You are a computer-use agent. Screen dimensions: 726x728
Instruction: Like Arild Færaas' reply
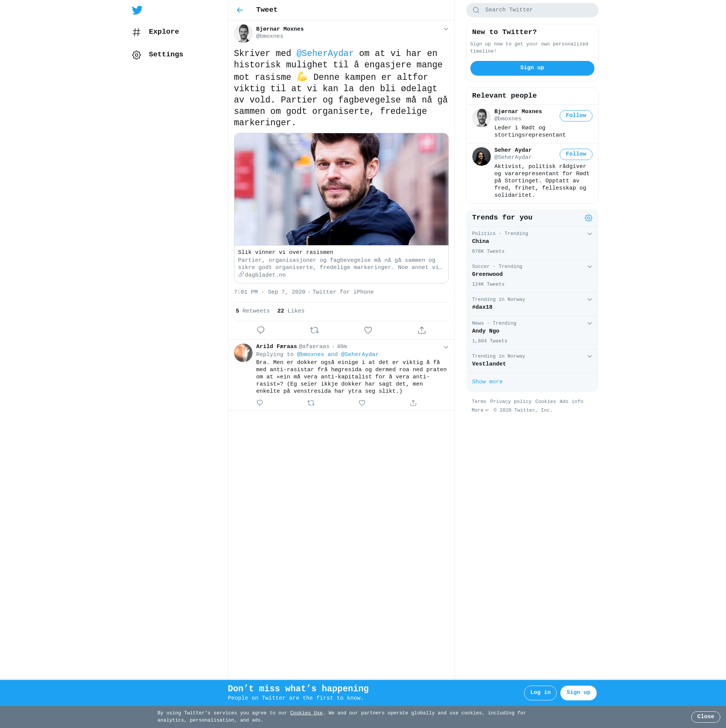click(x=362, y=403)
